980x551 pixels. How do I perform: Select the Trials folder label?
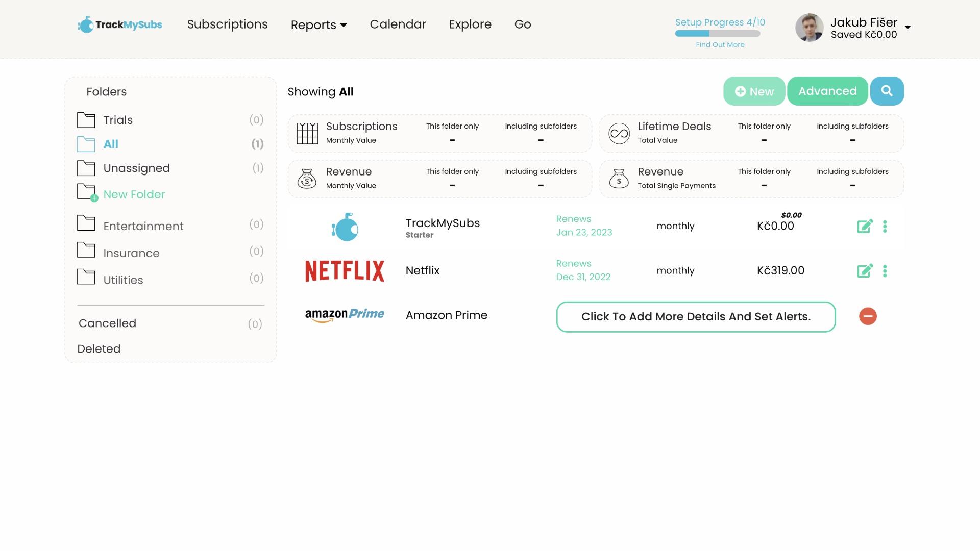[118, 120]
